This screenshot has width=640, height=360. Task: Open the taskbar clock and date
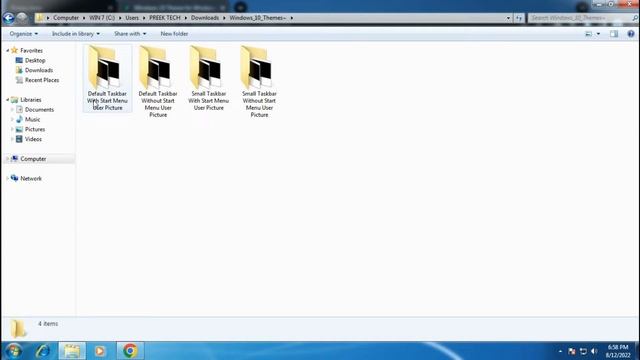pyautogui.click(x=618, y=351)
